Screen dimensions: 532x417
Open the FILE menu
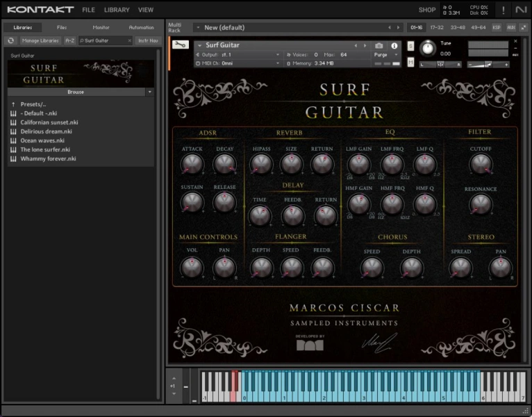88,10
